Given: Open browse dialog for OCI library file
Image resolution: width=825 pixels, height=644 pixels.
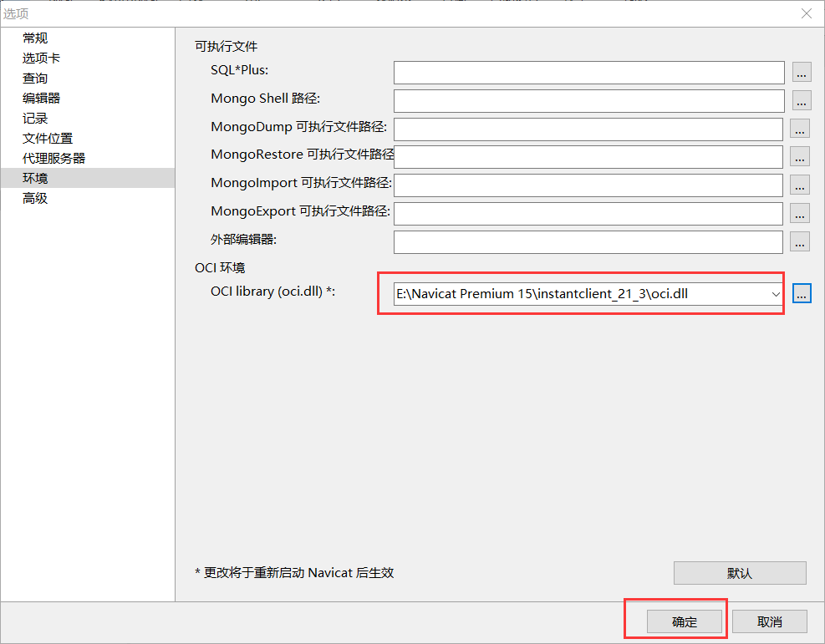Looking at the screenshot, I should click(x=801, y=293).
